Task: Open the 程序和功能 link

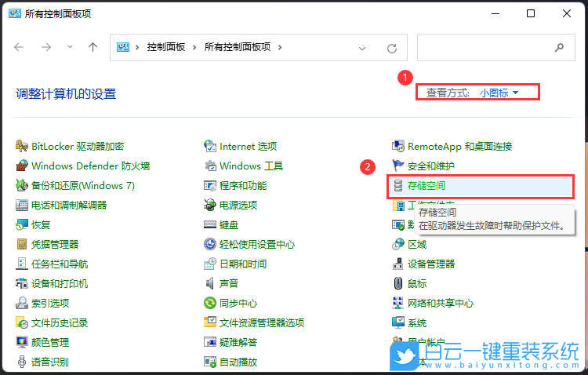Action: tap(243, 185)
